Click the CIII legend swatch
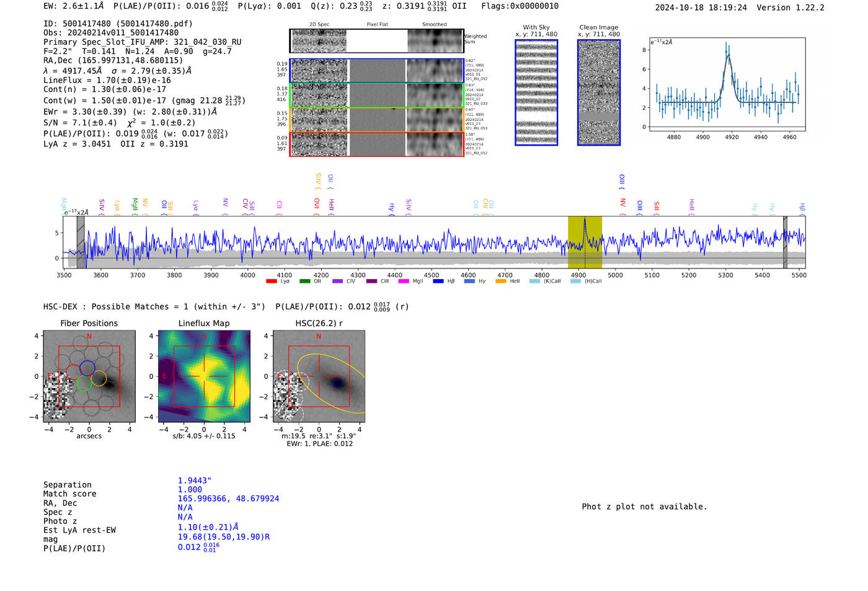This screenshot has height=591, width=868. (371, 281)
